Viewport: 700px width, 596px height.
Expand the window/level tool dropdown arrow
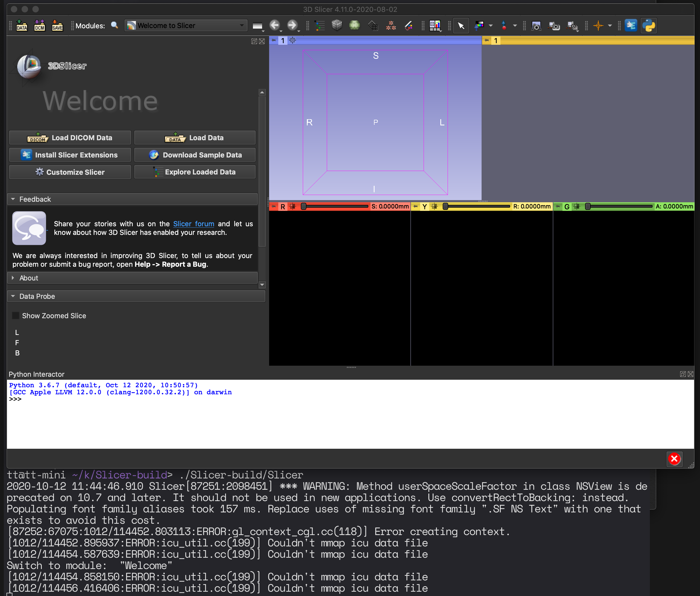[490, 26]
